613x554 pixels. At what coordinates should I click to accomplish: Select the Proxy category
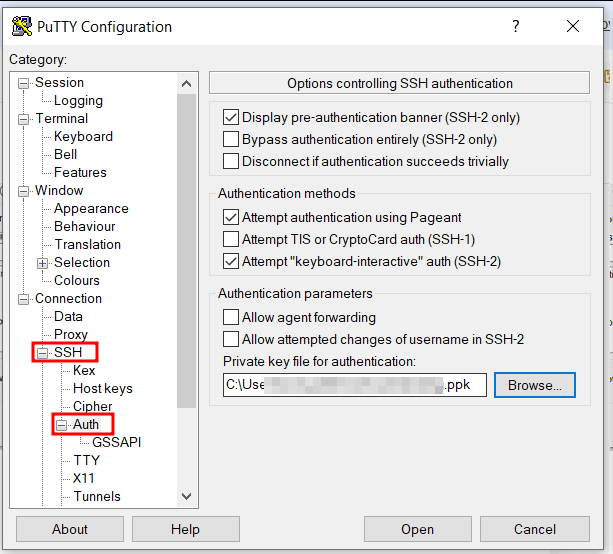pyautogui.click(x=71, y=334)
